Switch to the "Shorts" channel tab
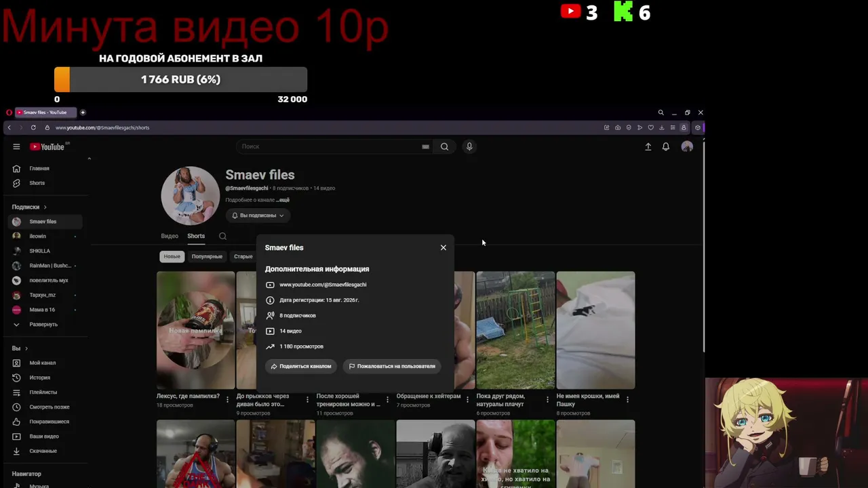 [196, 236]
